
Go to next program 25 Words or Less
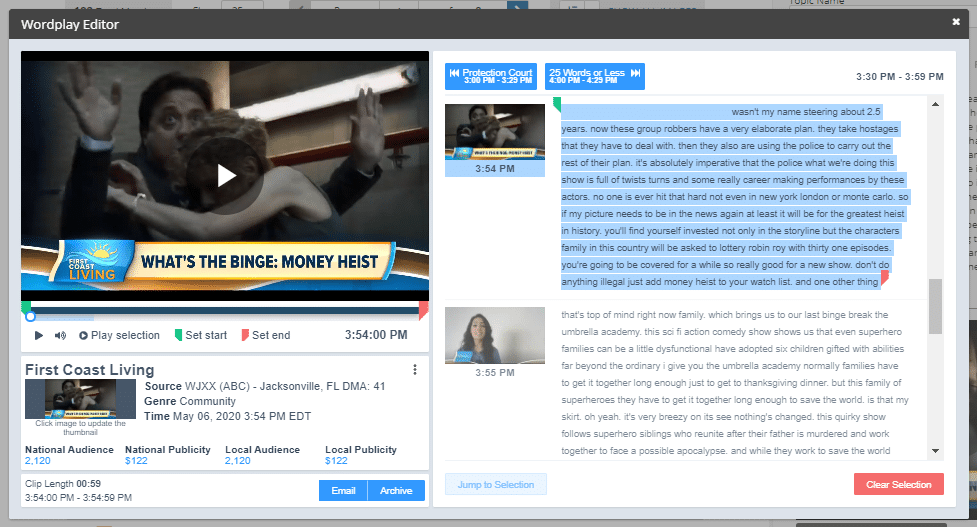tap(595, 76)
